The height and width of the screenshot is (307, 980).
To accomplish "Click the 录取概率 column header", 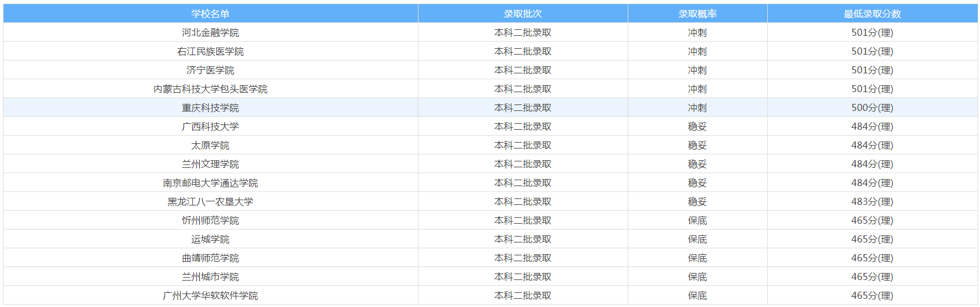I will (697, 14).
